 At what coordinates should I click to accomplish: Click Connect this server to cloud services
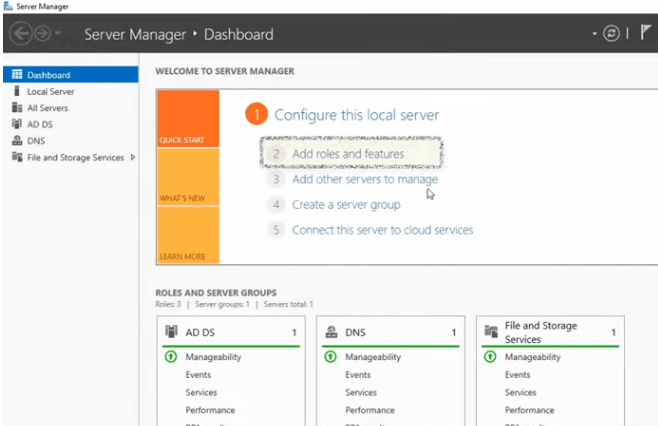[x=382, y=229]
